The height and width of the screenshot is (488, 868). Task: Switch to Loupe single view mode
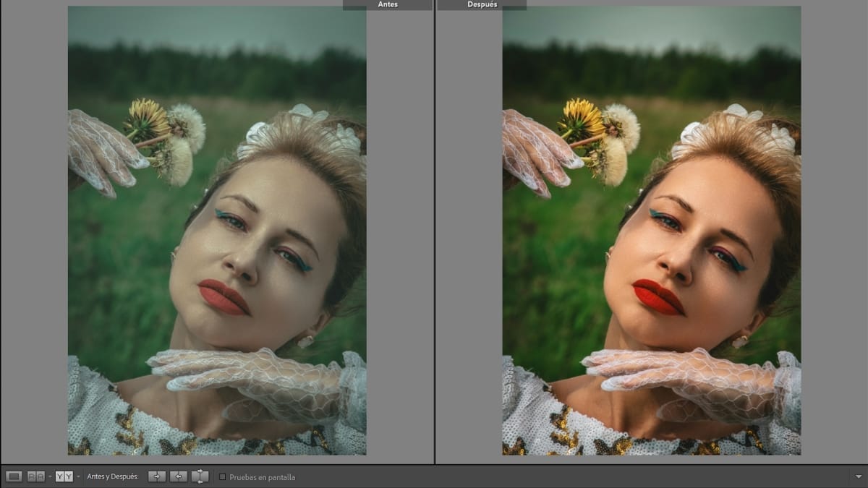14,476
